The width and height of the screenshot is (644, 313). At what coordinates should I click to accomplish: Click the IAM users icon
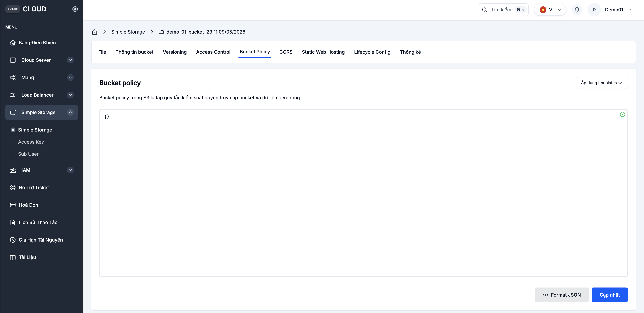tap(13, 170)
